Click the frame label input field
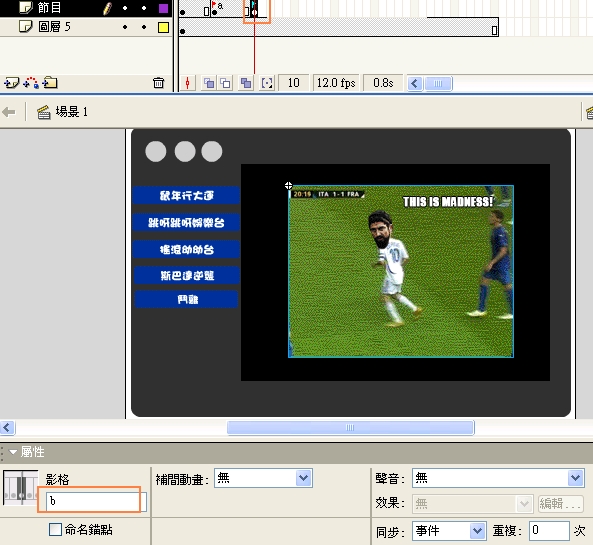This screenshot has height=545, width=593. 96,501
